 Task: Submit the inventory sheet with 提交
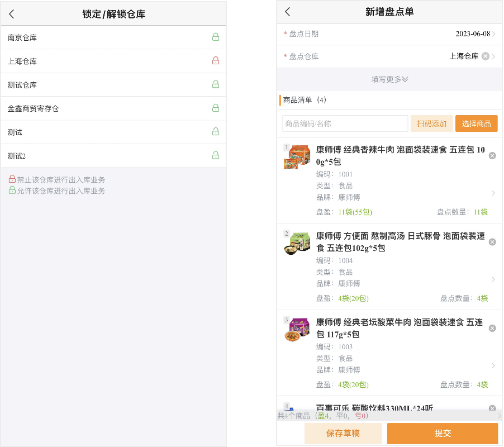(443, 433)
